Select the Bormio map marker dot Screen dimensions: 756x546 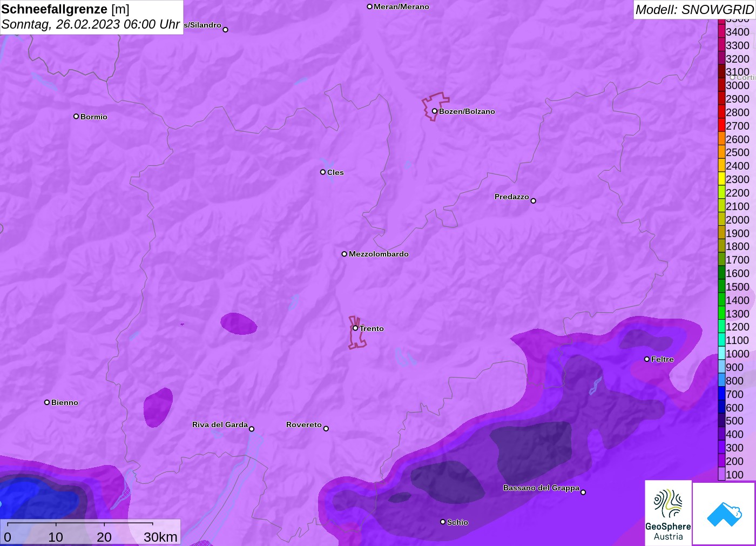pos(76,116)
